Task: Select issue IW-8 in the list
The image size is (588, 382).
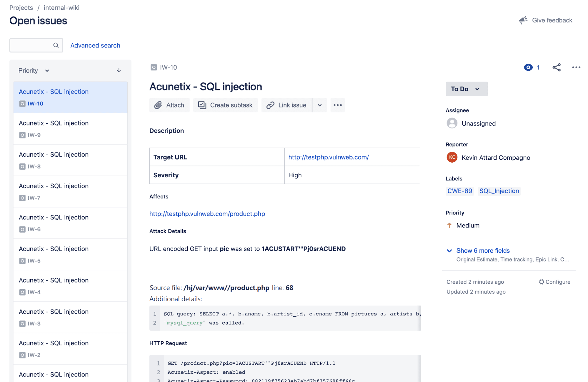Action: pos(71,160)
